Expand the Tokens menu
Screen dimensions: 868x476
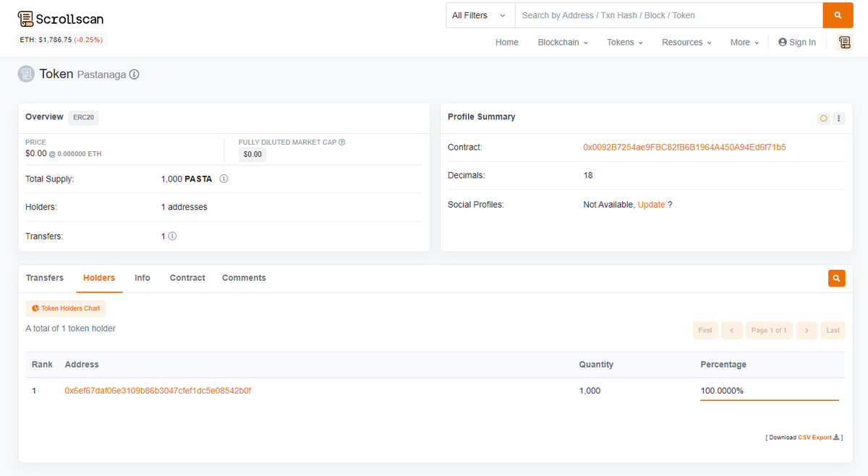[x=625, y=42]
